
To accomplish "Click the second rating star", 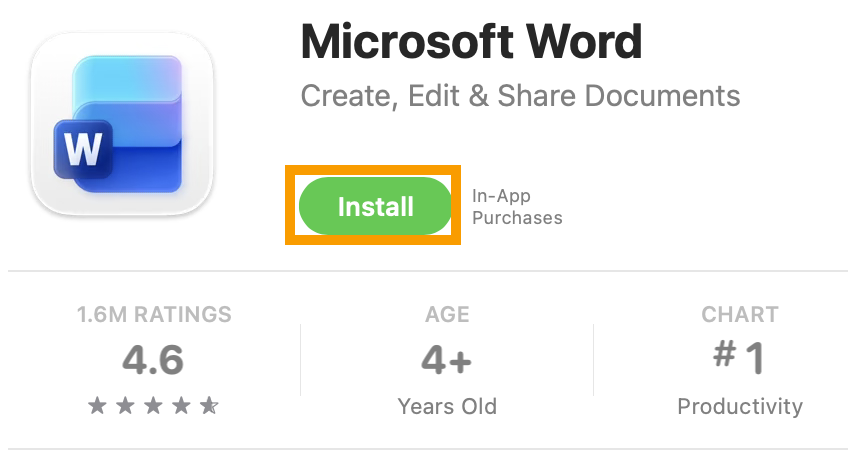I will click(125, 406).
